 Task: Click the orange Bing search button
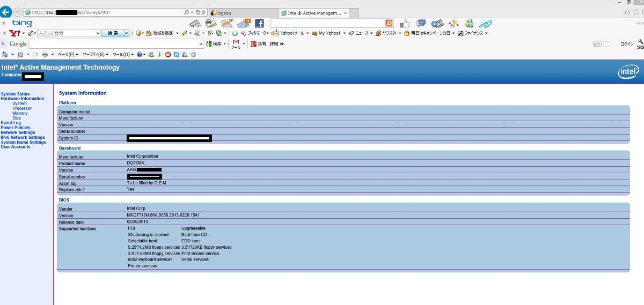coord(389,23)
